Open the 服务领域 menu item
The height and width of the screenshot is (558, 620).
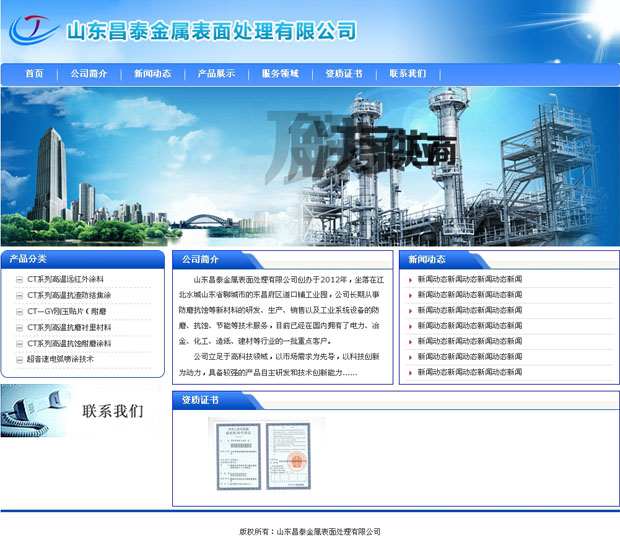tap(280, 74)
